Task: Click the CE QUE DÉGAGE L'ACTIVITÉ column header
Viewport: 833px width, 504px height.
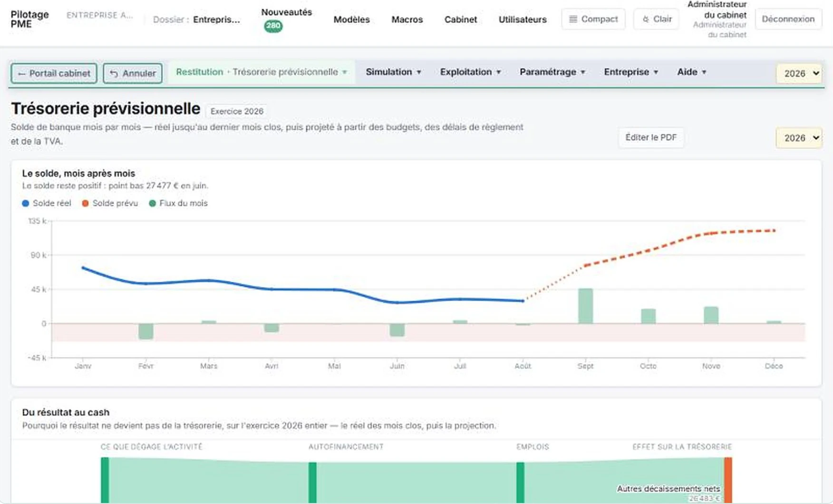Action: click(151, 447)
